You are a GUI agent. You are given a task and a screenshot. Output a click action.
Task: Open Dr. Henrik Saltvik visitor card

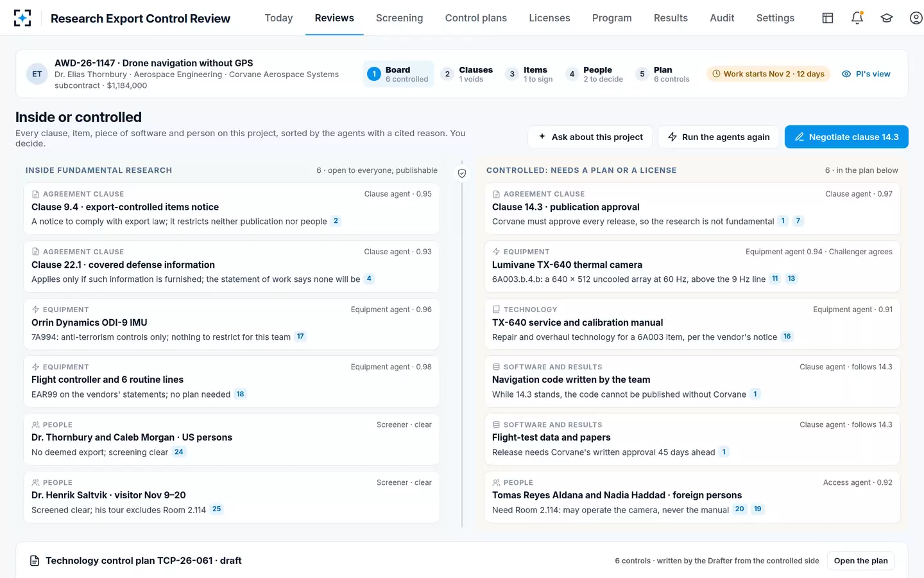[232, 497]
